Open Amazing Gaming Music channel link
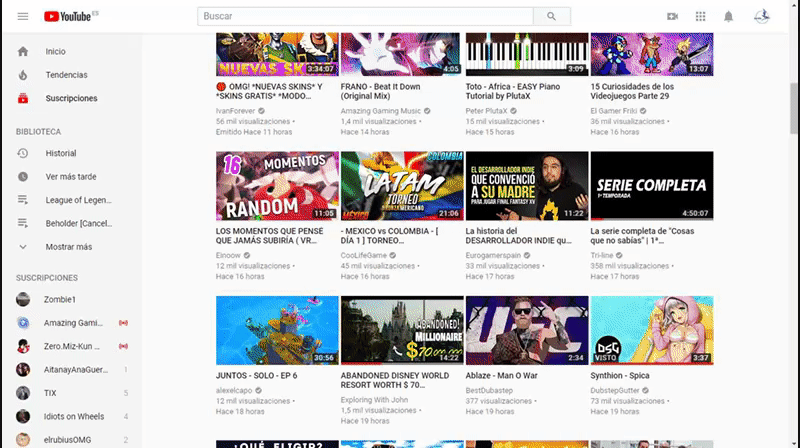 [381, 111]
